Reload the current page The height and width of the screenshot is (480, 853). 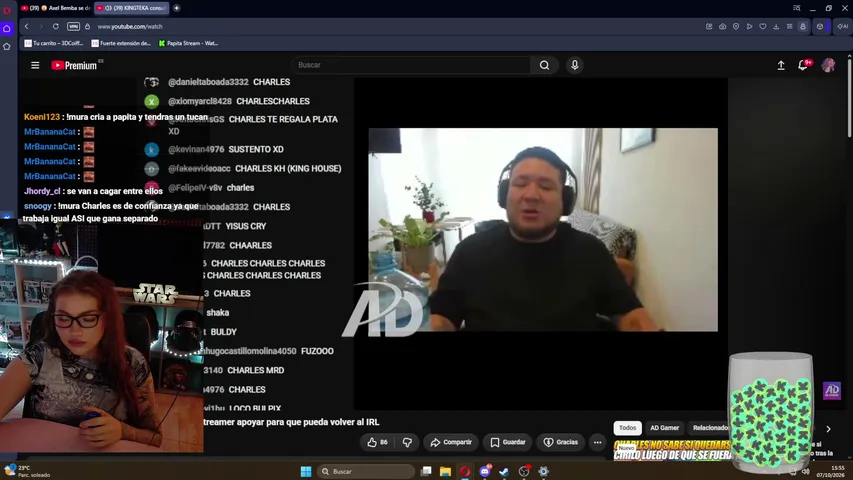(x=55, y=26)
